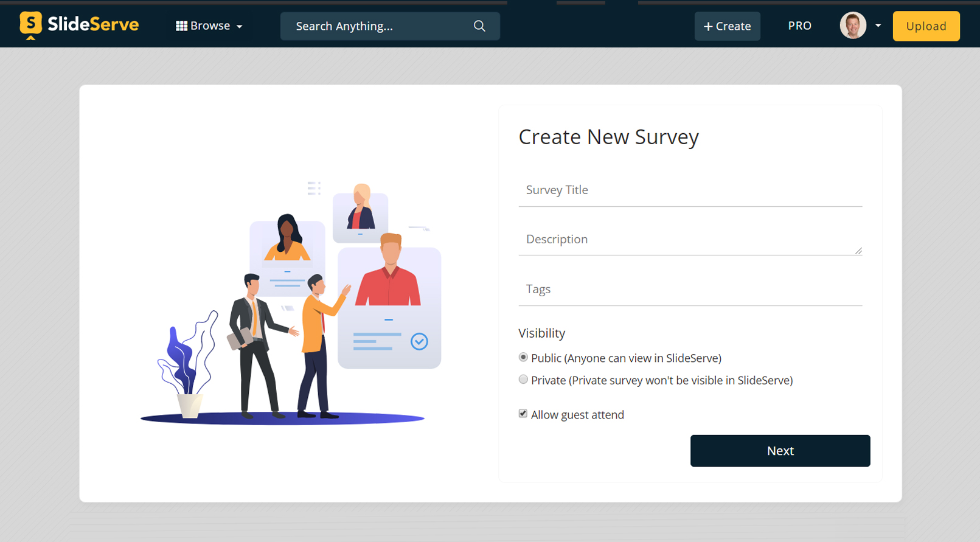This screenshot has height=542, width=980.
Task: Click the SlideServe logo icon
Action: (30, 25)
